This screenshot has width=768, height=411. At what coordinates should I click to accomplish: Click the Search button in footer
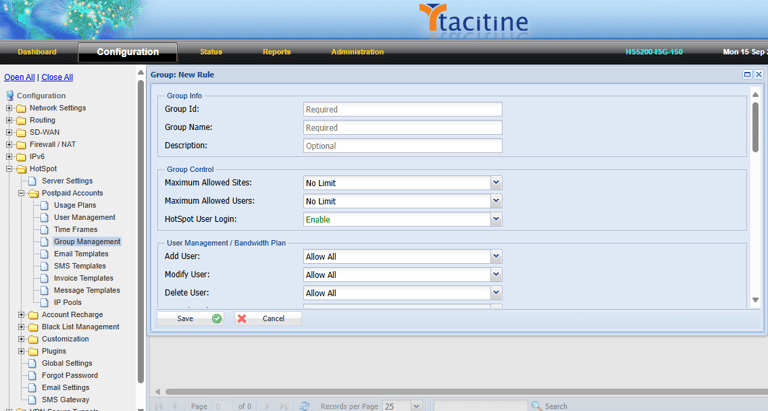pyautogui.click(x=550, y=406)
